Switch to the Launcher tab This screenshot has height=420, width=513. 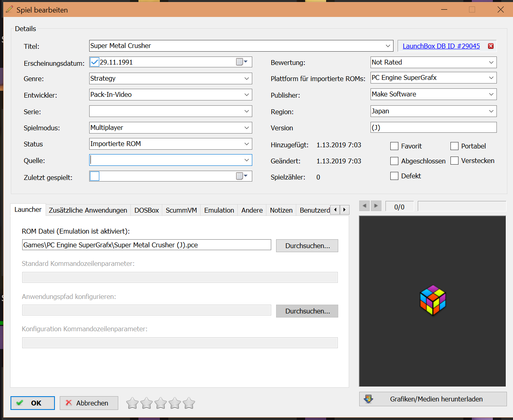28,209
